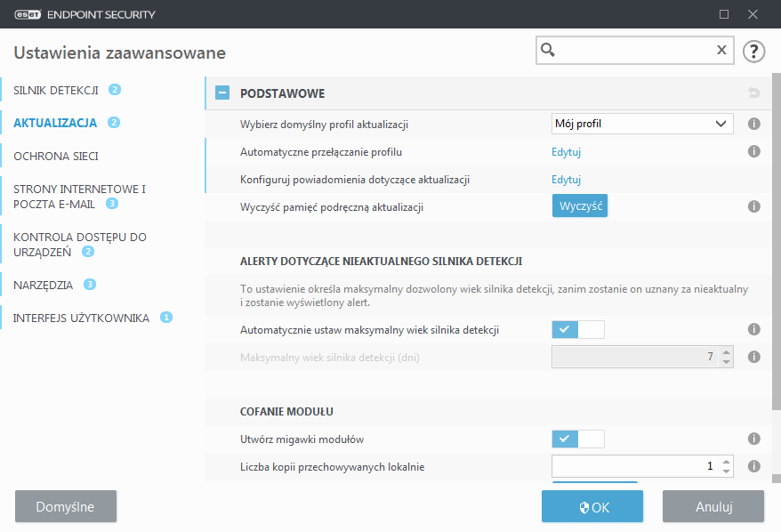Screen dimensions: 781x532
Task: Click the badge next to Interfejs użytkownika
Action: point(166,318)
